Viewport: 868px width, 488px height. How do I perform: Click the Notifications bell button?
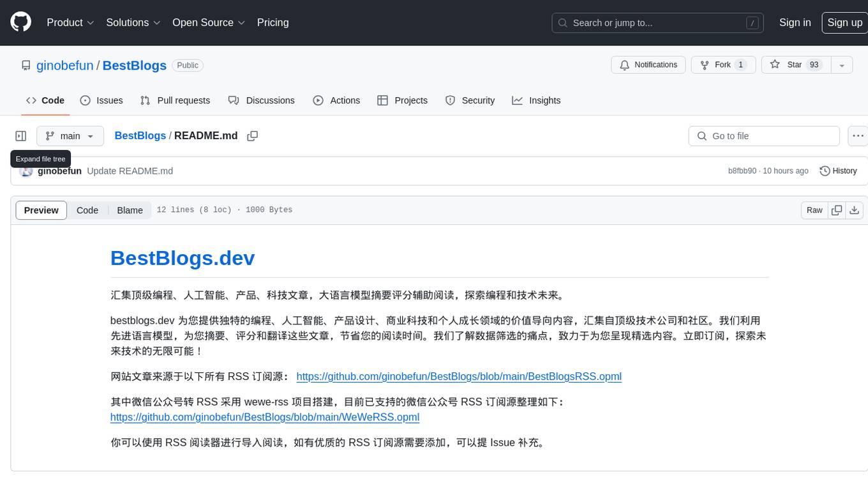648,65
